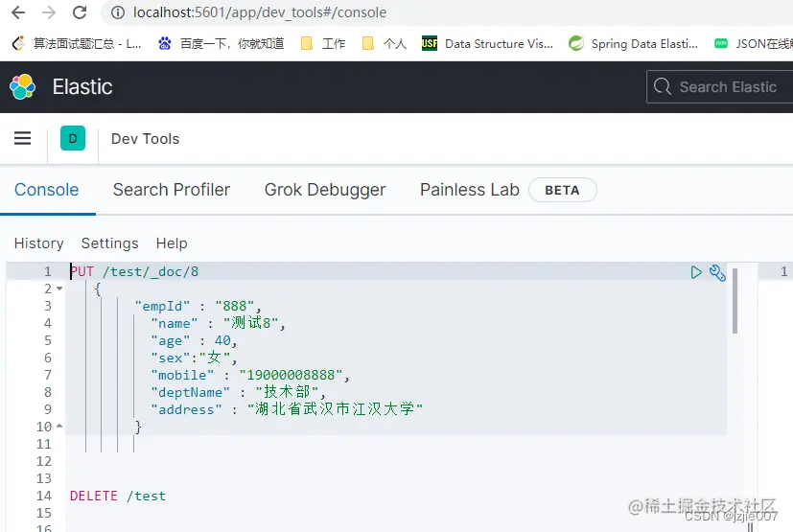Viewport: 793px width, 532px height.
Task: Click the "sex":"女" line
Action: point(194,358)
